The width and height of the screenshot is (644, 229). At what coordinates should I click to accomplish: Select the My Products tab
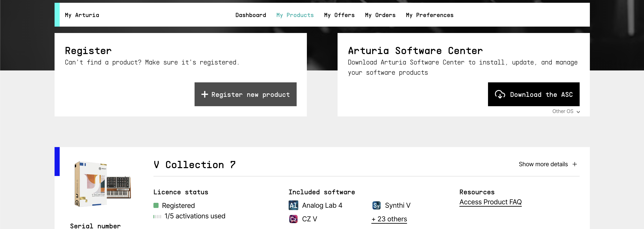click(x=295, y=15)
